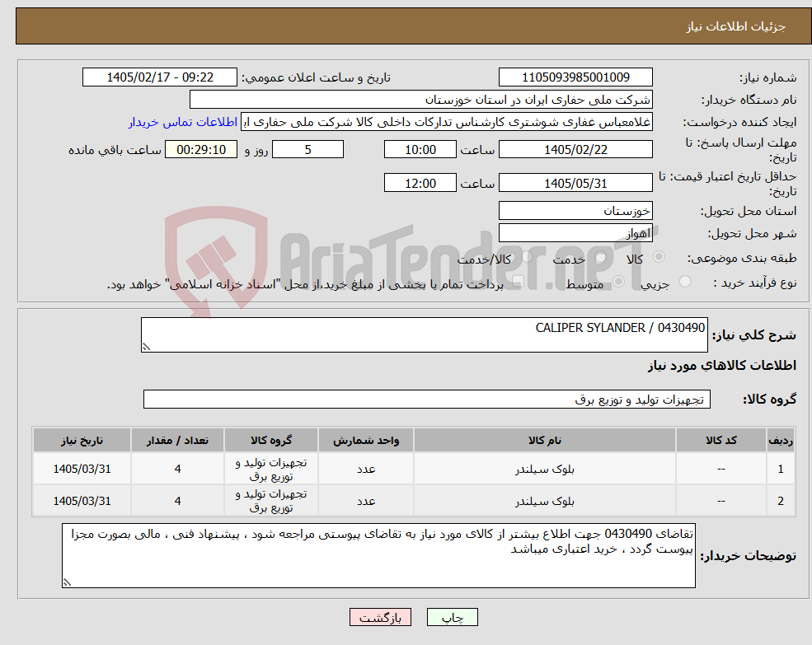Screen dimensions: 812x645
Task: Click the delivery city field اهواز
Action: point(575,233)
